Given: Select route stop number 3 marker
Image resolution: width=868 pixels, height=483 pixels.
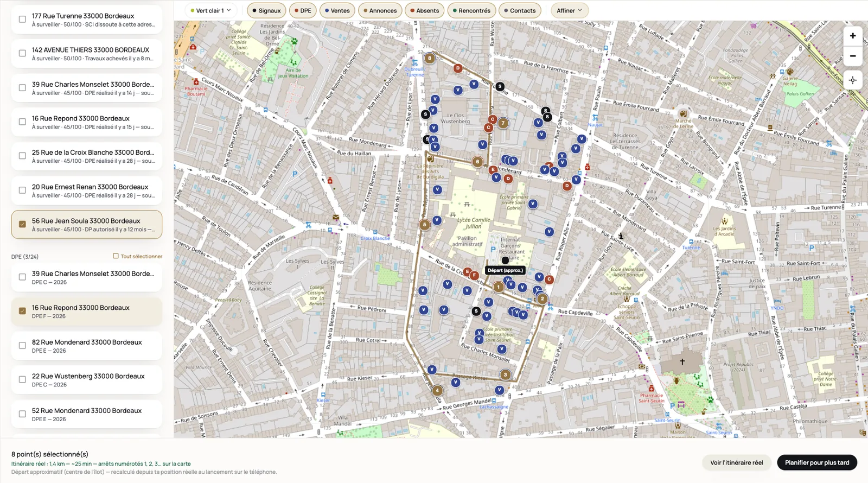Looking at the screenshot, I should point(505,374).
